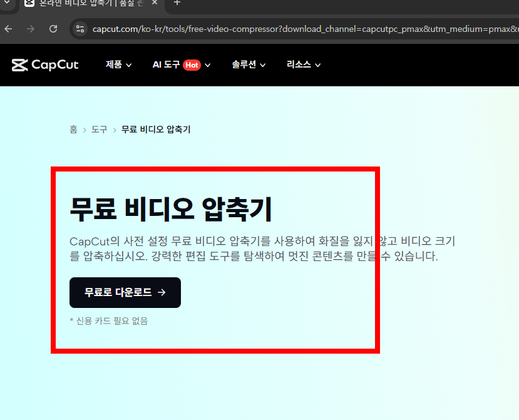
Task: Click the 무료 비디오 압축기 breadcrumb item
Action: click(x=155, y=129)
